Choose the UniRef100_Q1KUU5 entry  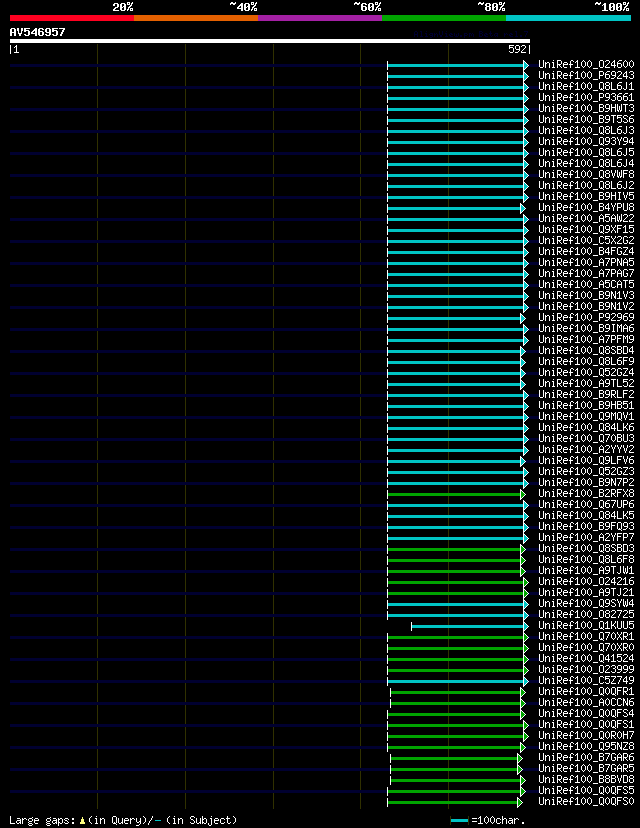coord(586,625)
